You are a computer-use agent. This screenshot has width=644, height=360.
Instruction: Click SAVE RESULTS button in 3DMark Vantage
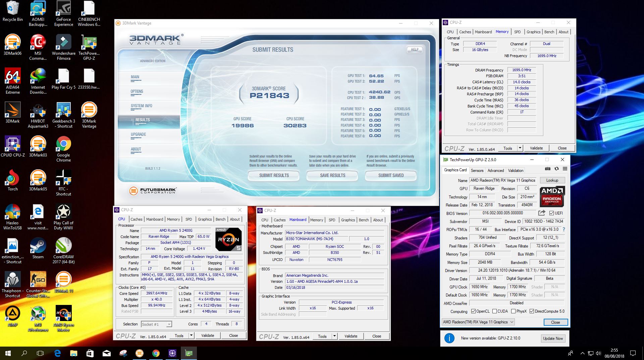pos(332,175)
